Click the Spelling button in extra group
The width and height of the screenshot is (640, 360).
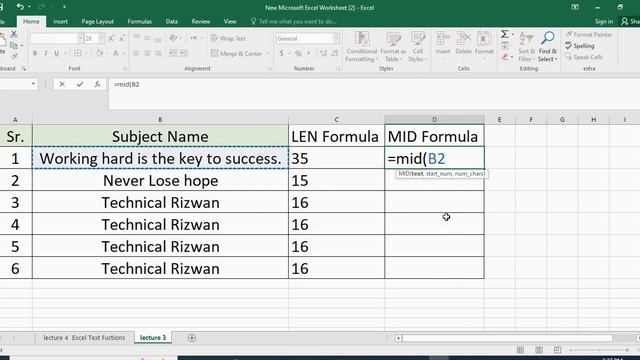pos(580,46)
